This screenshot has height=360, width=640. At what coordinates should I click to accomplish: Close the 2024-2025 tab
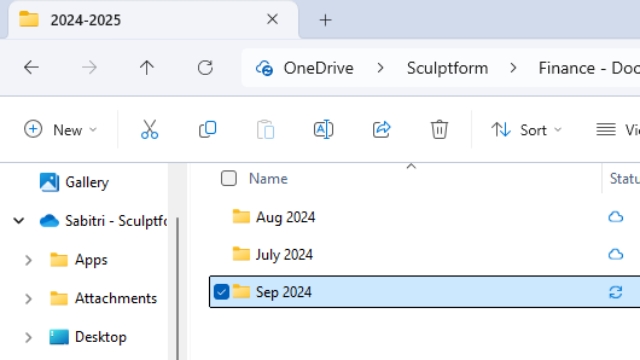[x=272, y=19]
